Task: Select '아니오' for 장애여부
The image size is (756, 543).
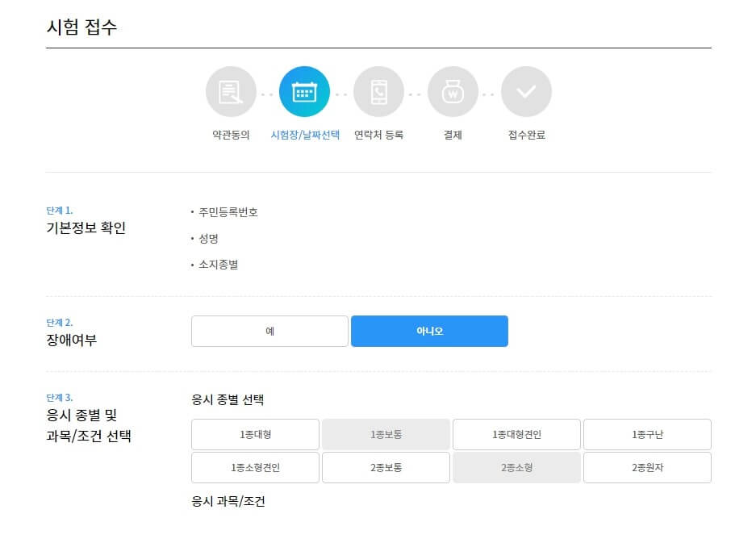Action: click(429, 331)
